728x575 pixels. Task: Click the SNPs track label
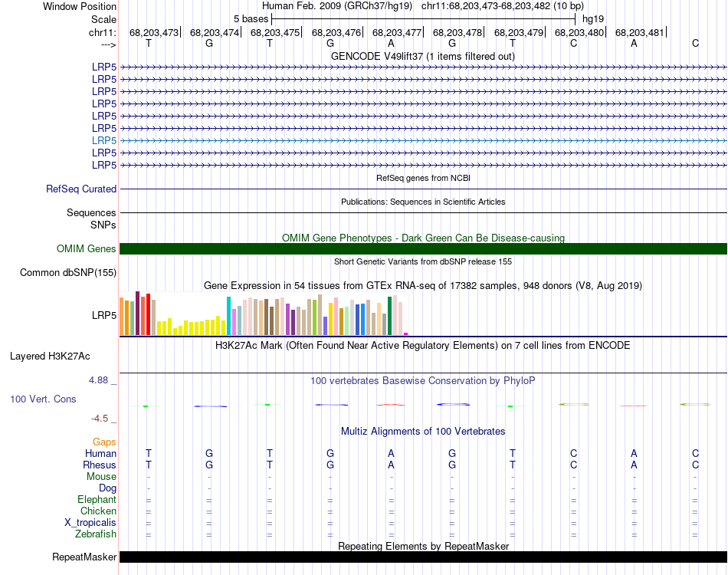(103, 225)
